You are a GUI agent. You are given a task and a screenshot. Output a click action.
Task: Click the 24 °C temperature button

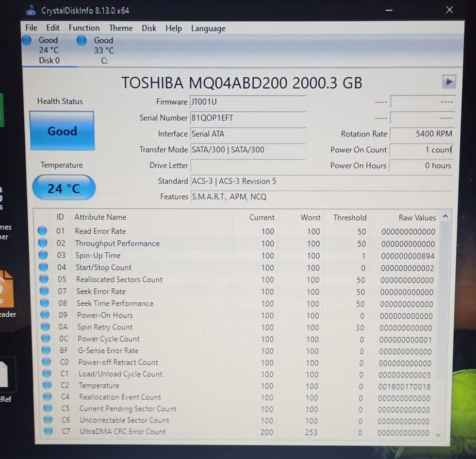pos(64,188)
